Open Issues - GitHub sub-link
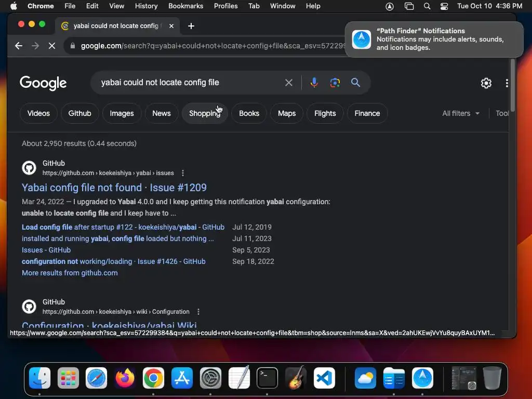532x399 pixels. click(x=46, y=250)
